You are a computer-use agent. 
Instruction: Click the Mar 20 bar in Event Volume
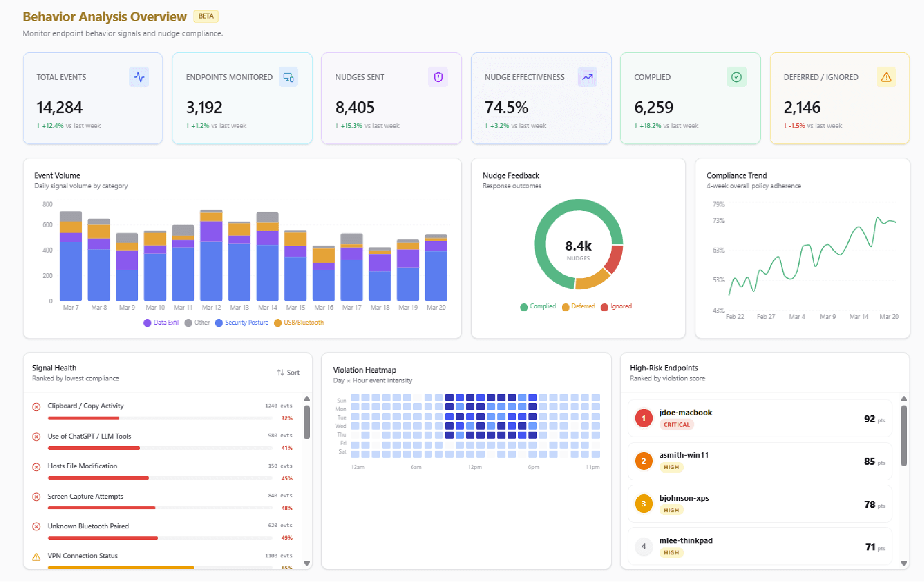[x=436, y=268]
